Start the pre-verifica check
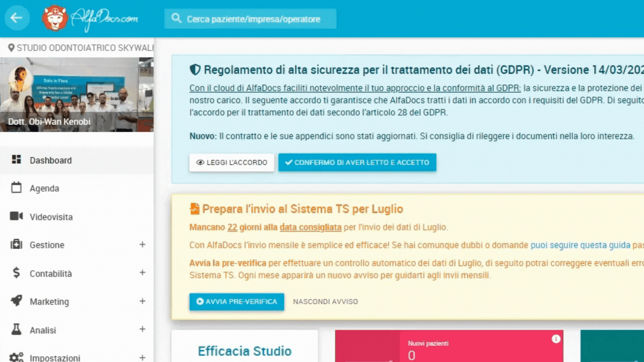This screenshot has height=362, width=644. (x=237, y=302)
